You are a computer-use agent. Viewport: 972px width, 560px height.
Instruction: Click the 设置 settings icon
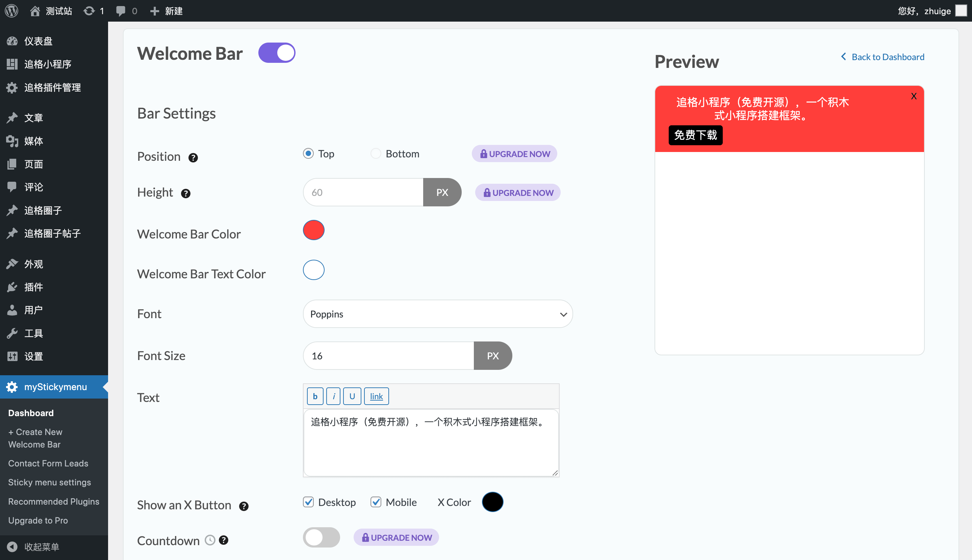(12, 356)
